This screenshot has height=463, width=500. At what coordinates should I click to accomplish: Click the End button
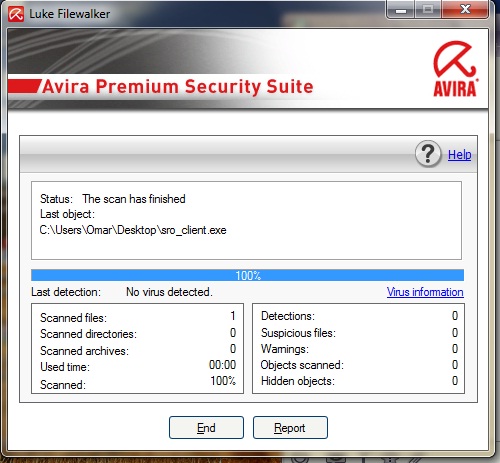[x=206, y=427]
